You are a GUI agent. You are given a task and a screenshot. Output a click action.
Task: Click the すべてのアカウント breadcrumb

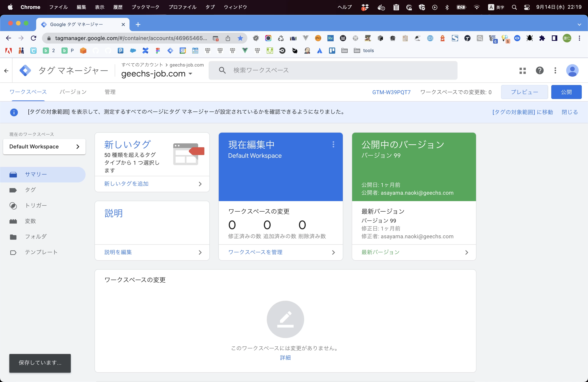click(142, 65)
